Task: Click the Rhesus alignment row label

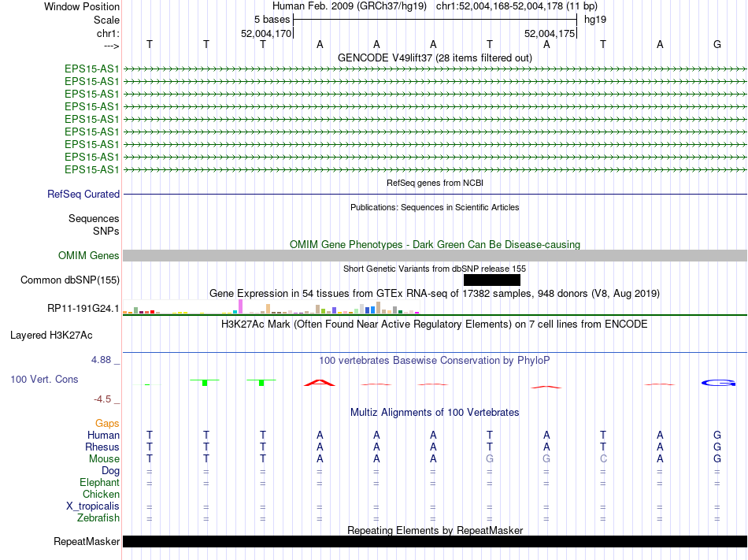Action: [x=102, y=447]
